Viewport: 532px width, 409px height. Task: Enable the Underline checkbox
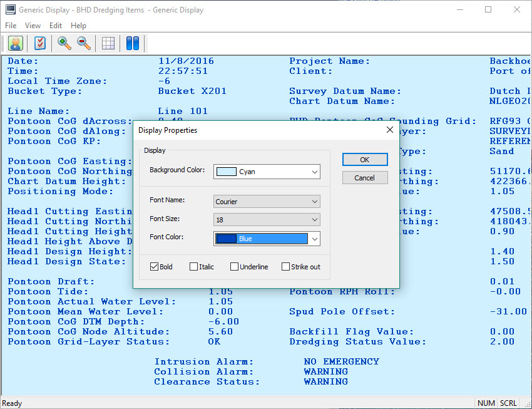(x=234, y=267)
